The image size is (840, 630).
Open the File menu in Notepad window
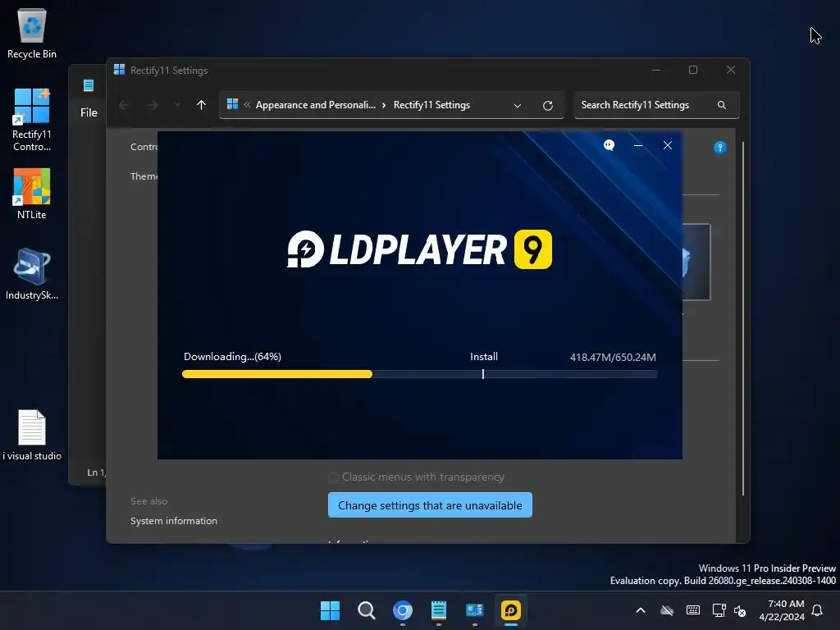pos(89,112)
